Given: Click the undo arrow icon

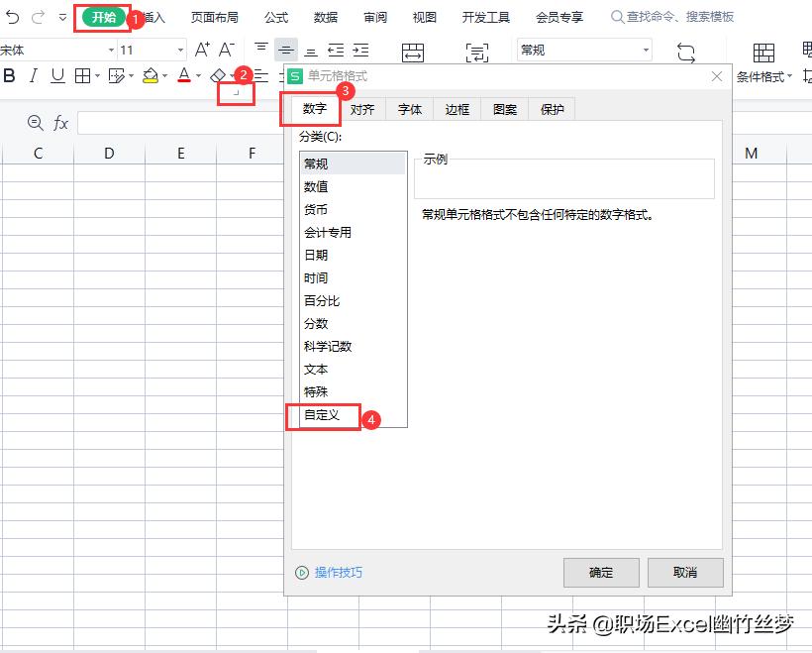Looking at the screenshot, I should click(x=10, y=15).
